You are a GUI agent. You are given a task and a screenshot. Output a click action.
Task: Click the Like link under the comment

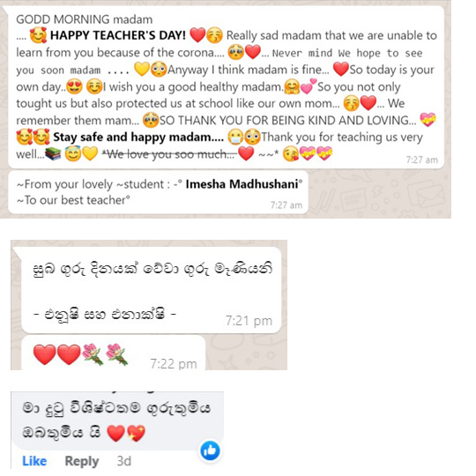[34, 461]
